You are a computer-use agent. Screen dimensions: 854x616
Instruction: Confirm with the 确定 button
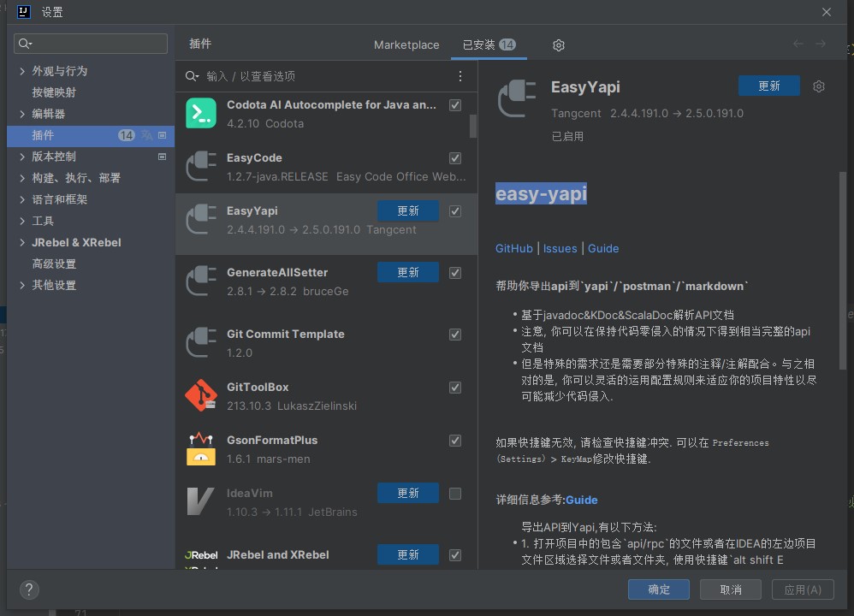[659, 589]
